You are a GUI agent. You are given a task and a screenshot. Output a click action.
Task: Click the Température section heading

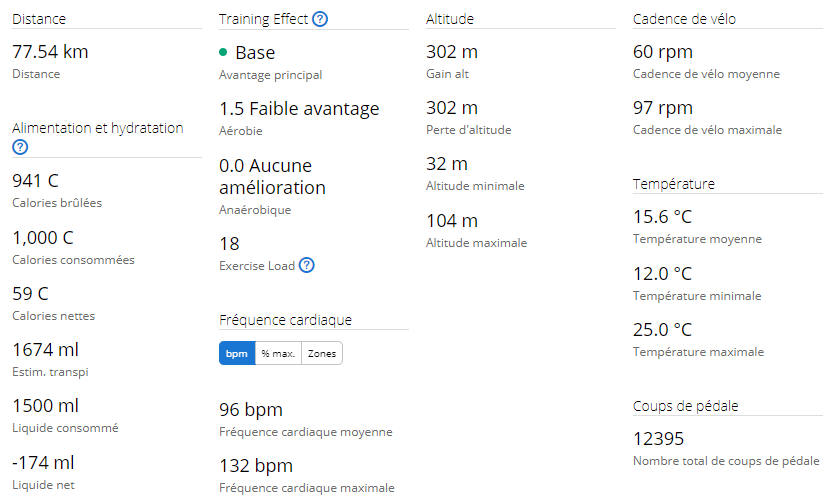coord(673,184)
